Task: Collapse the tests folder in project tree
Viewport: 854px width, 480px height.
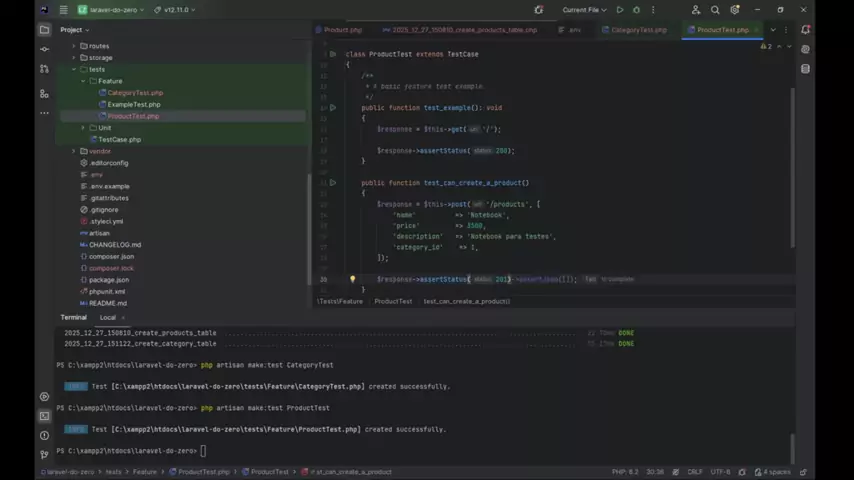Action: [x=74, y=70]
